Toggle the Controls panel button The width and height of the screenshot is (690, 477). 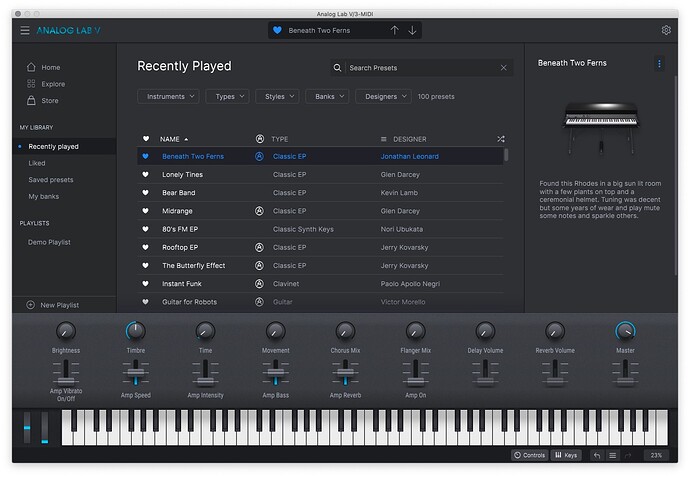[x=530, y=455]
